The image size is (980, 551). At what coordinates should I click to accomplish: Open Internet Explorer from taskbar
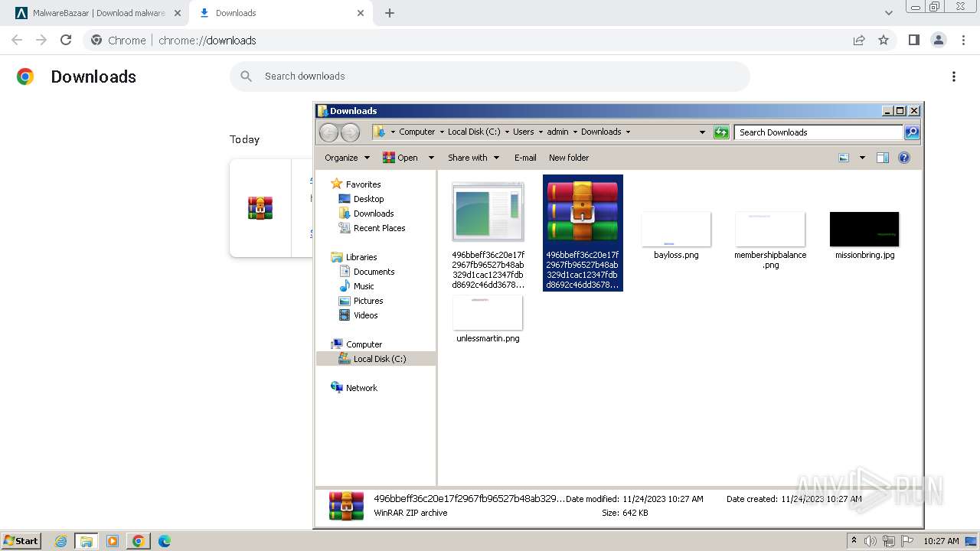click(x=61, y=541)
